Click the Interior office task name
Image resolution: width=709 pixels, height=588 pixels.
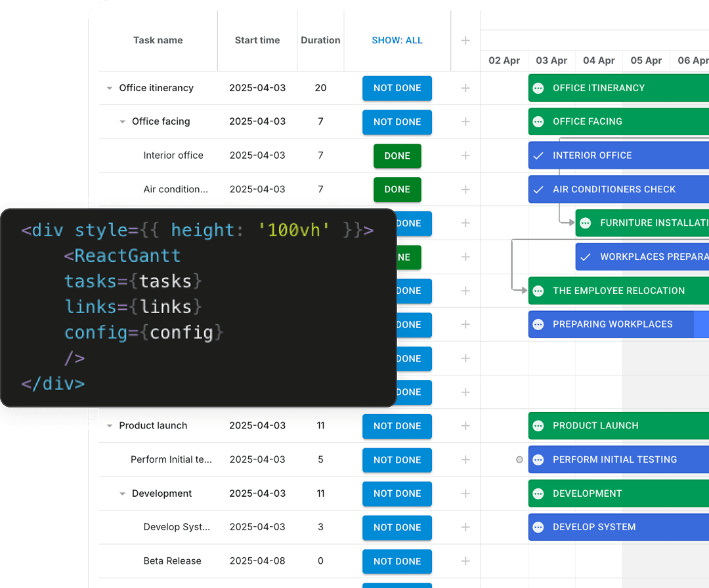pos(173,156)
